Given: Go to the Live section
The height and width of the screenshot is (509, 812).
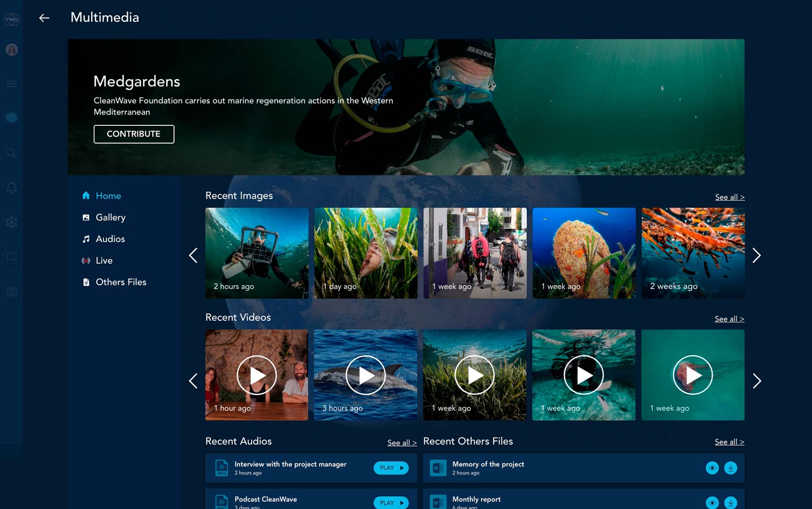Looking at the screenshot, I should tap(97, 260).
